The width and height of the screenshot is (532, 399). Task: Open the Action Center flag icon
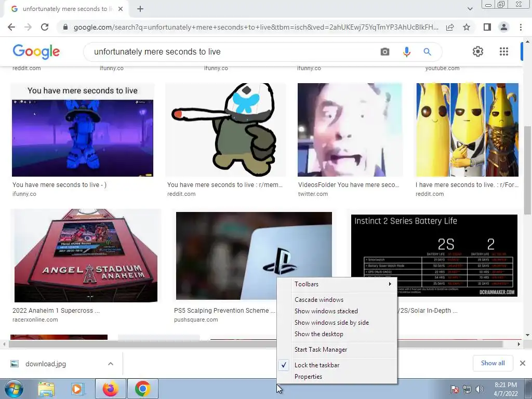pyautogui.click(x=454, y=389)
